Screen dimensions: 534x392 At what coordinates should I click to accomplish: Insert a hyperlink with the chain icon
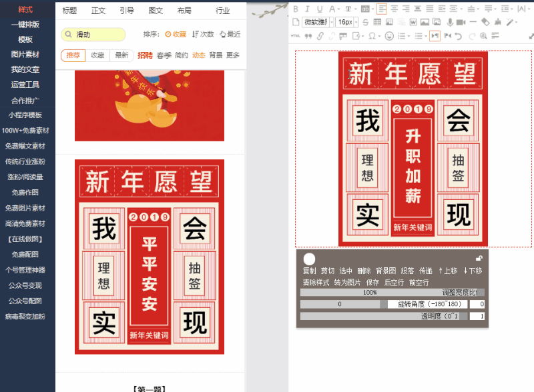[320, 35]
